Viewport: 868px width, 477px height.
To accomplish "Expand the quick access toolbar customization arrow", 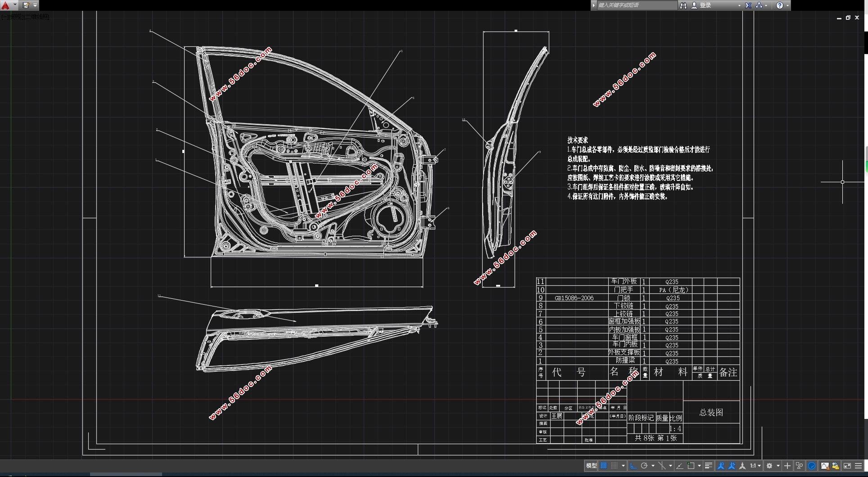I will point(35,5).
